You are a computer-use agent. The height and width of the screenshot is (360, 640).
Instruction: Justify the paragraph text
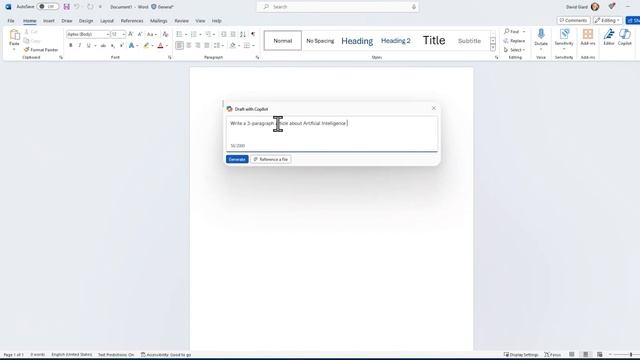[x=207, y=45]
